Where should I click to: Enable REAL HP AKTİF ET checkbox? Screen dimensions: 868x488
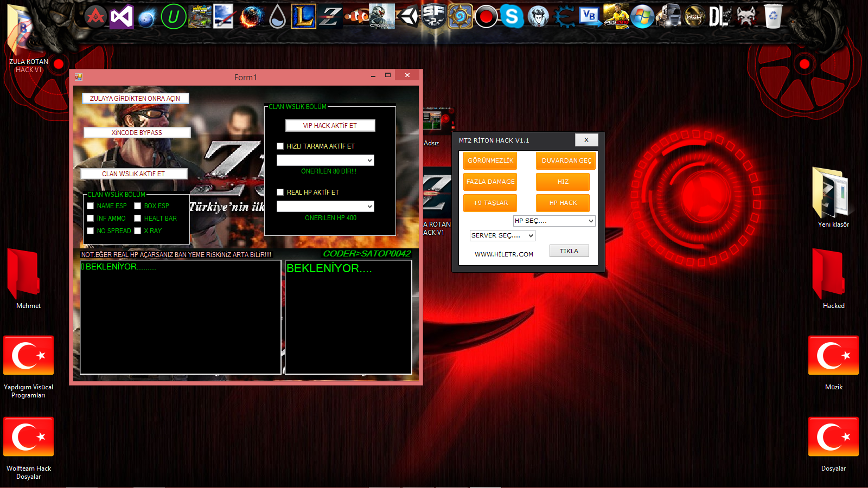[x=280, y=192]
